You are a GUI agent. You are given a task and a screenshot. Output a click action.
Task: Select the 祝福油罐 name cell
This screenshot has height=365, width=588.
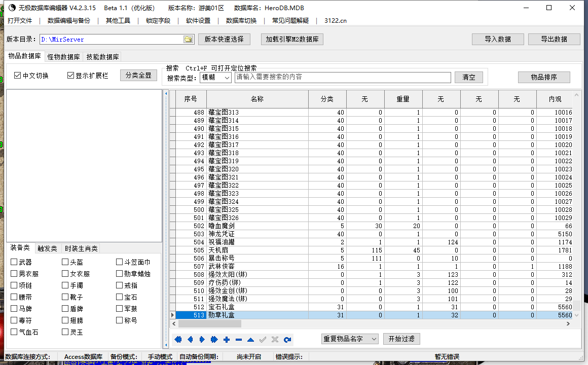[x=258, y=242]
